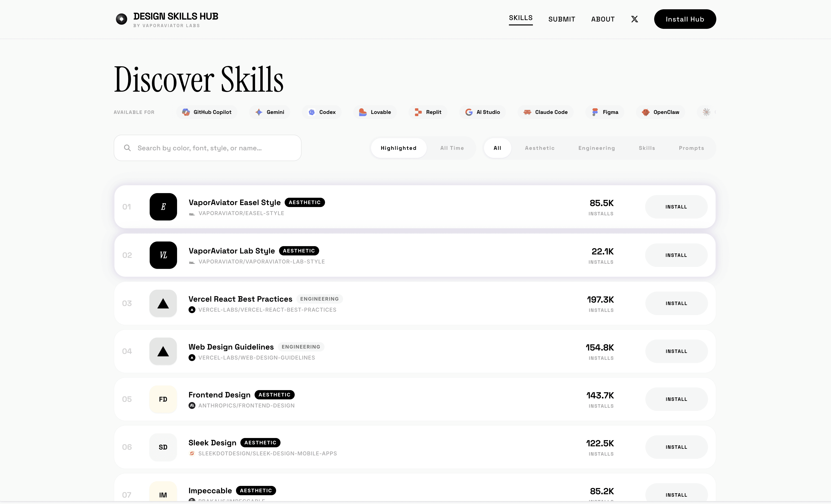The height and width of the screenshot is (504, 831).
Task: Show the Prompts category filter
Action: pyautogui.click(x=691, y=148)
